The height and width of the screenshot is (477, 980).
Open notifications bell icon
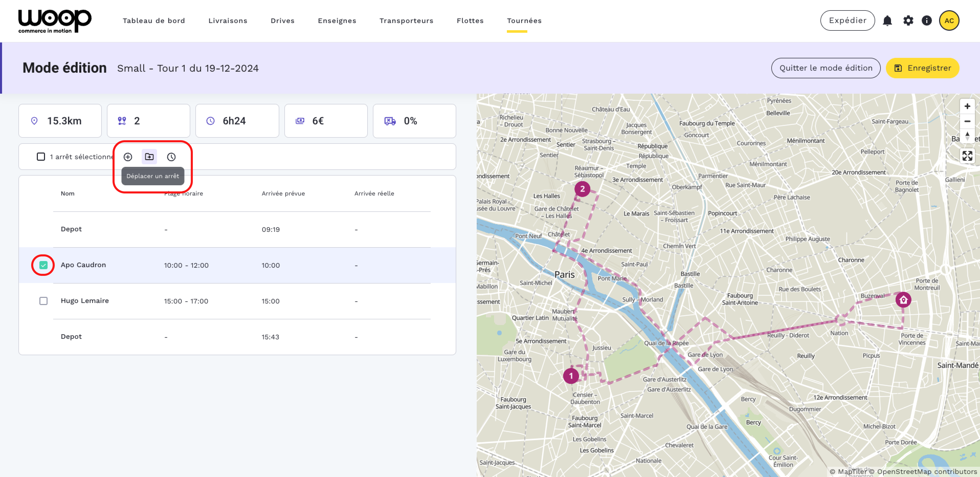point(887,20)
